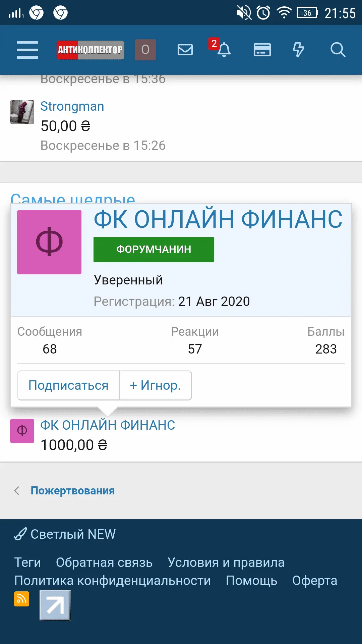Open the credit card donations icon

(262, 50)
